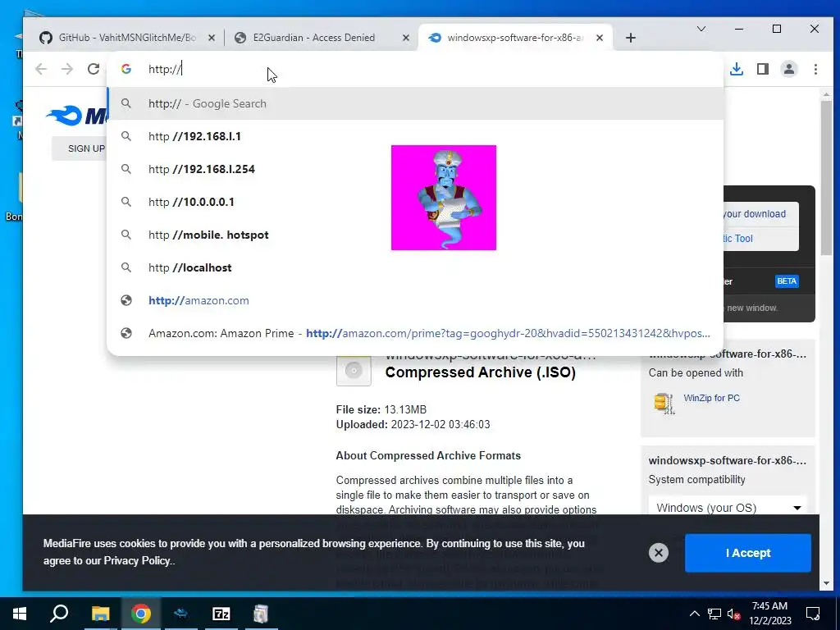Open the Privacy Policy link
The height and width of the screenshot is (630, 840).
(138, 561)
